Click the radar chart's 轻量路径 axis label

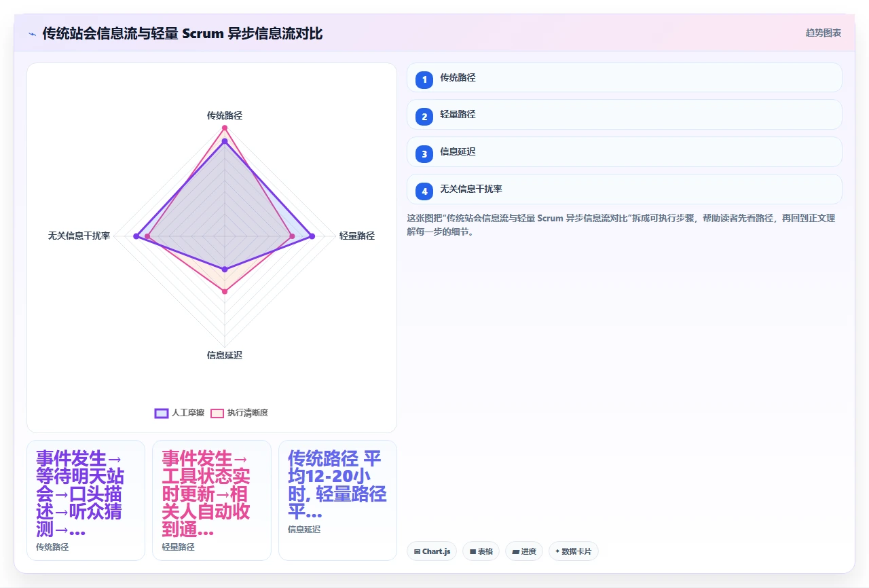[357, 236]
